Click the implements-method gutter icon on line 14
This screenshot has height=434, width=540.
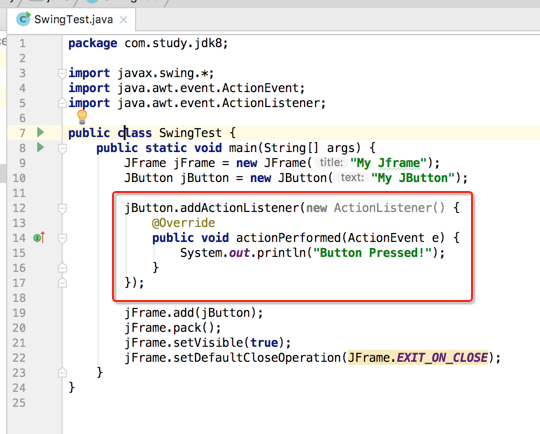point(39,238)
